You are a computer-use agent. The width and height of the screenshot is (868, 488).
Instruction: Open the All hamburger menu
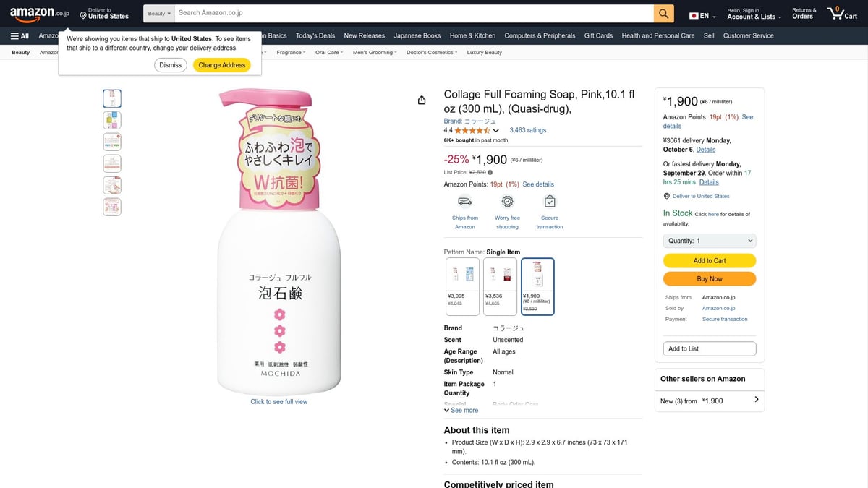tap(20, 35)
